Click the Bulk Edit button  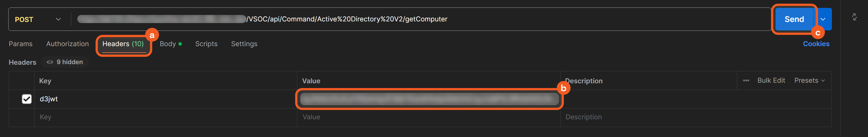pos(771,80)
